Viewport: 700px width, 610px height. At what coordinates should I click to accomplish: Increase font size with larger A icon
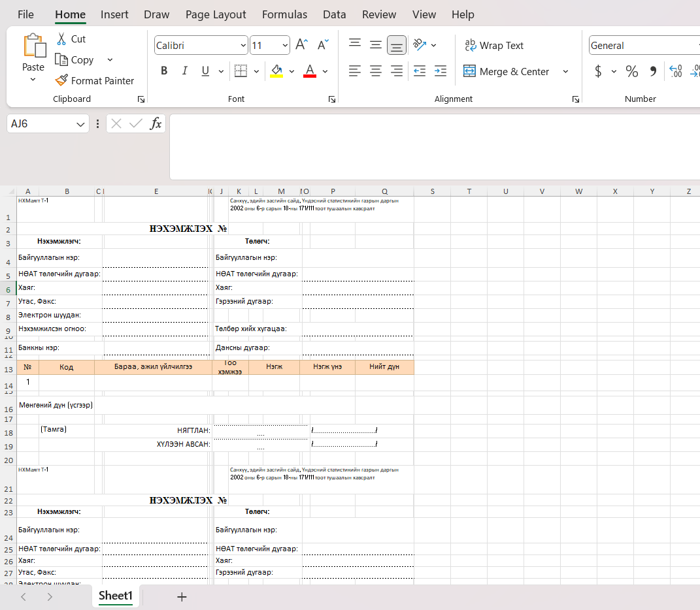tap(301, 45)
